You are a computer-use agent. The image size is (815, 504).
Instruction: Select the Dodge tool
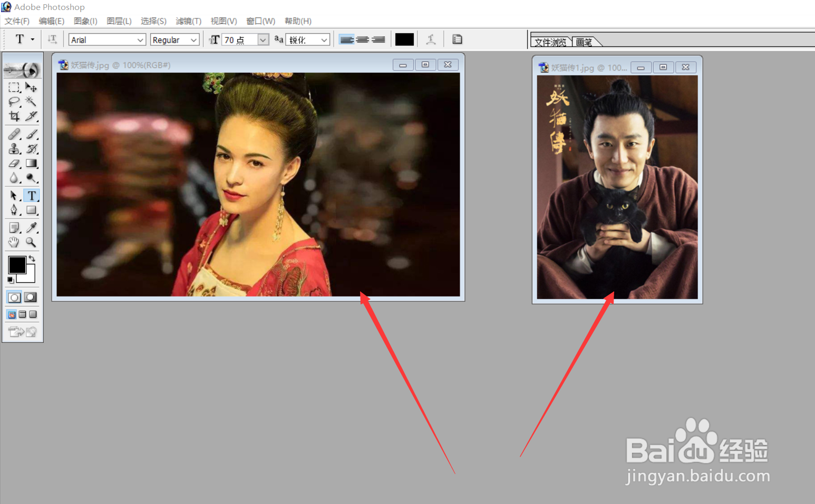click(x=31, y=178)
